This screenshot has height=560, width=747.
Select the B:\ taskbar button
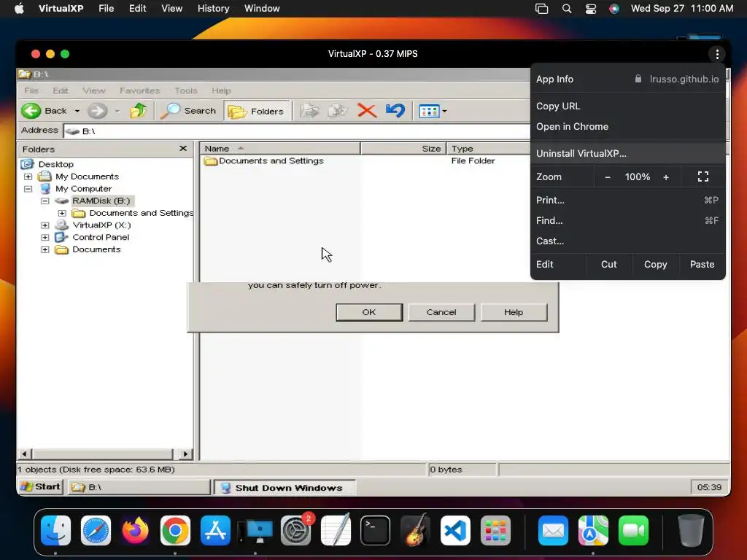coord(139,487)
